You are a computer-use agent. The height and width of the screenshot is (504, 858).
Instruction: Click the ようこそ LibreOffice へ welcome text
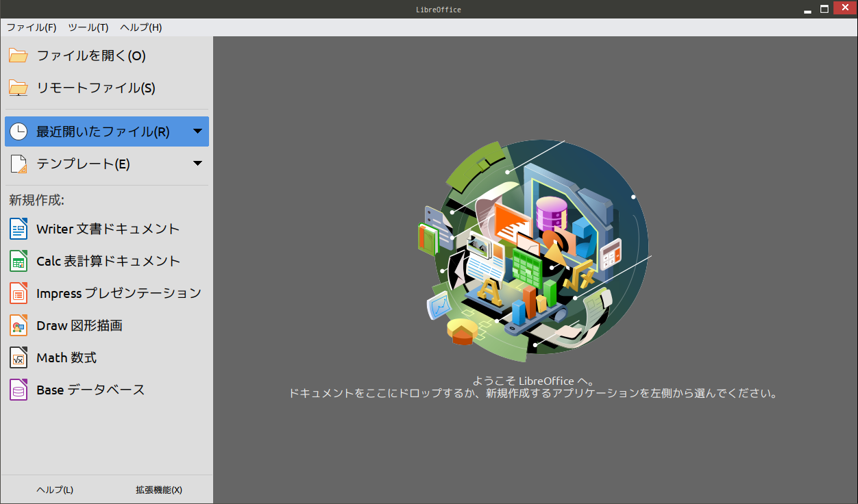coord(534,381)
